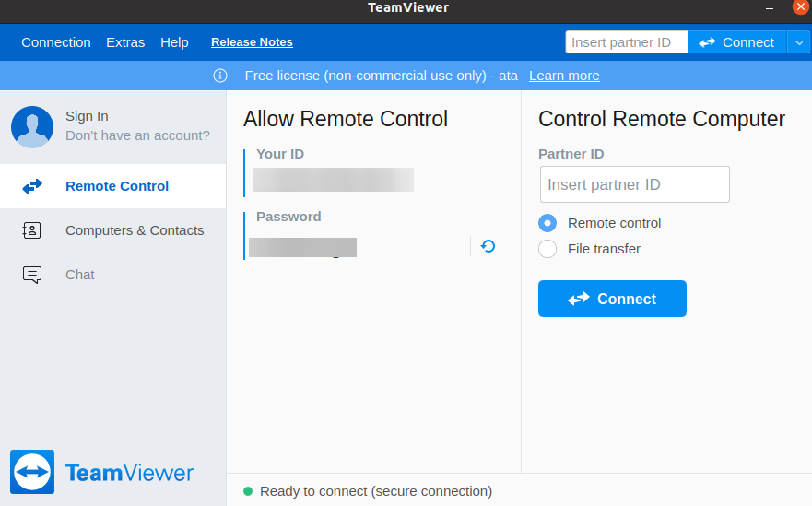This screenshot has height=506, width=812.
Task: Select the Remote control radio button
Action: (x=547, y=223)
